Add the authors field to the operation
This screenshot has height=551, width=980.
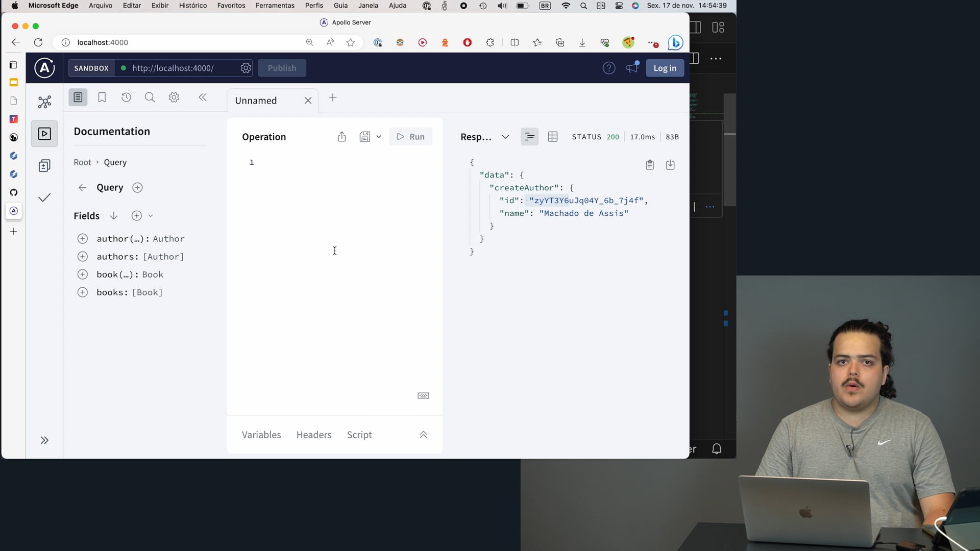[83, 257]
